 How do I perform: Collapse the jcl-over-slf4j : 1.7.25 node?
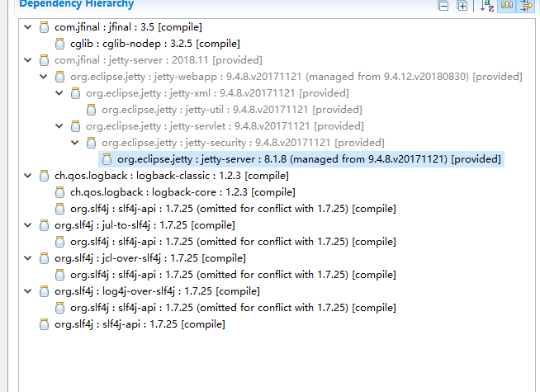(x=28, y=257)
